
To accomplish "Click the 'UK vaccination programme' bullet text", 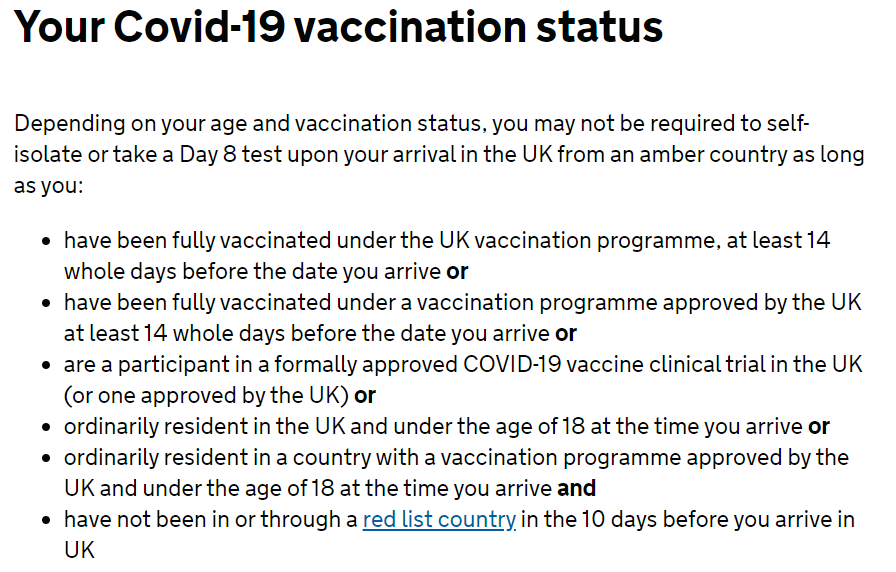I will click(447, 255).
